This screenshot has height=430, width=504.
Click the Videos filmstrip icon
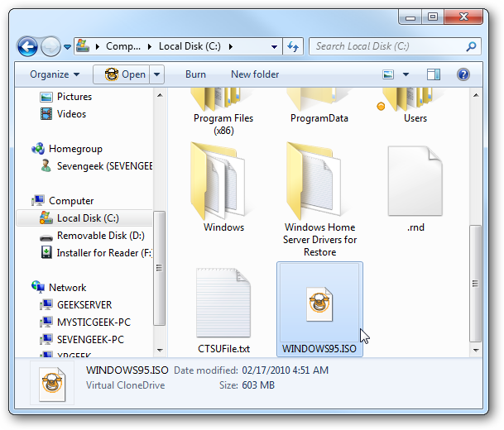[46, 114]
